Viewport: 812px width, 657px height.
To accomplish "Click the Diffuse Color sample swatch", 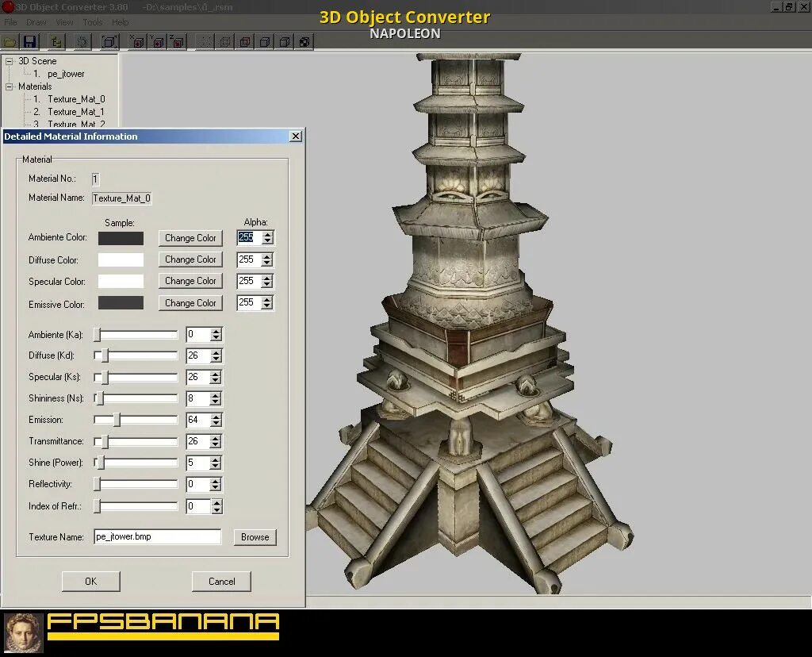I will pyautogui.click(x=121, y=259).
